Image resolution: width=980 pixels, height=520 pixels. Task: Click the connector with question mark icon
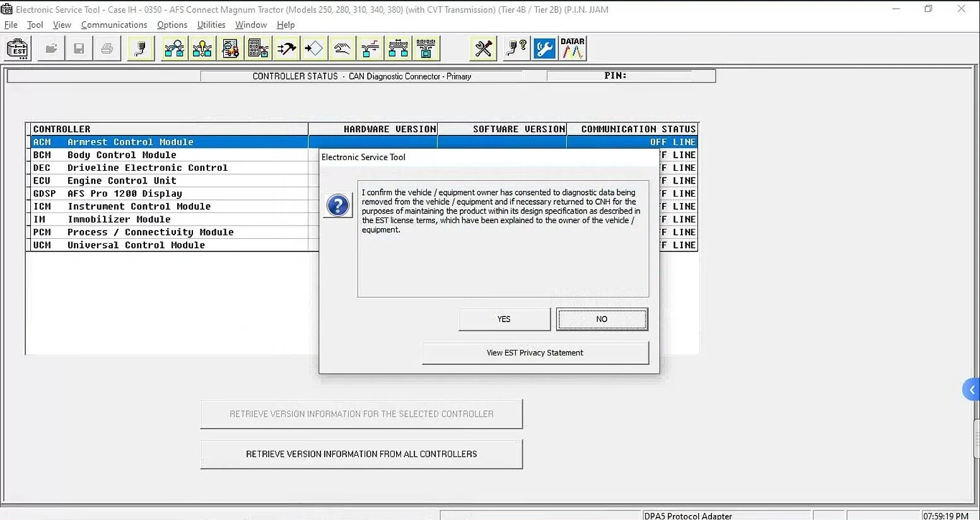516,49
